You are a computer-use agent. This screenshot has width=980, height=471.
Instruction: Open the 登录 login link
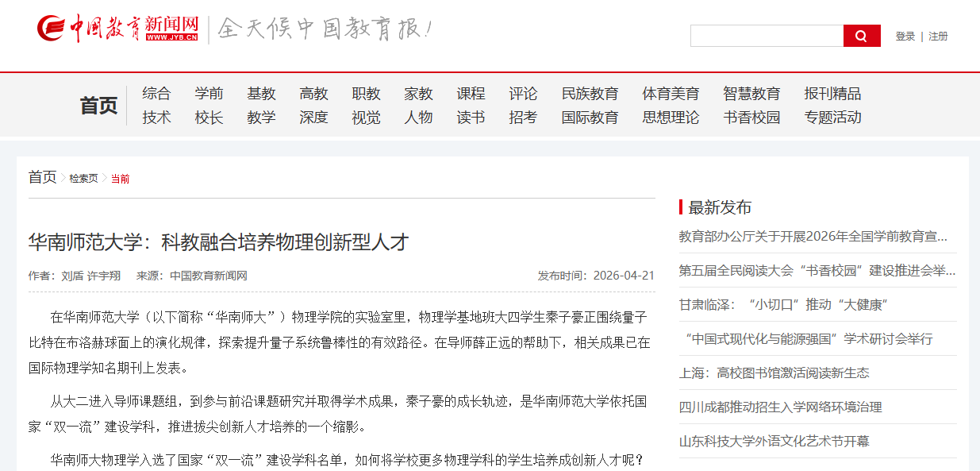(x=905, y=37)
